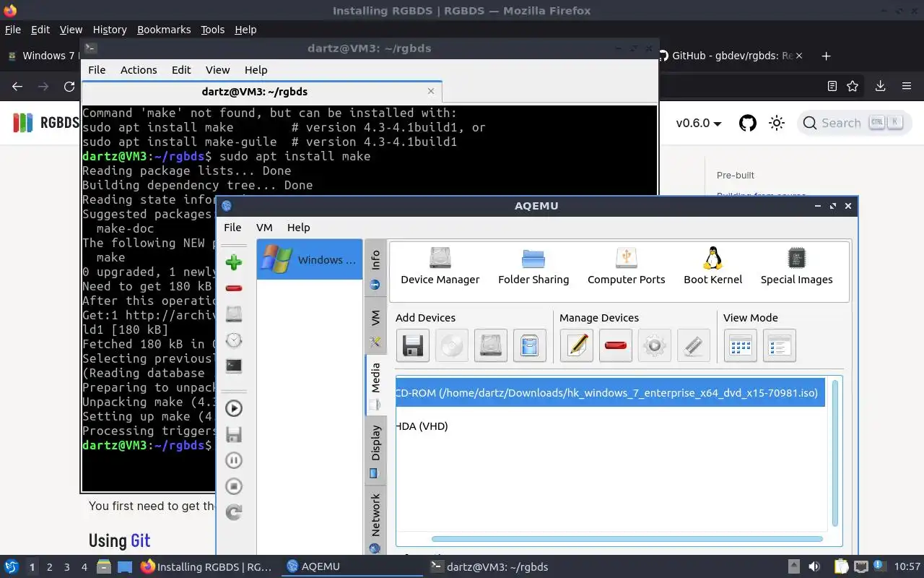924x578 pixels.
Task: Open AQEMU Help menu
Action: click(x=298, y=227)
